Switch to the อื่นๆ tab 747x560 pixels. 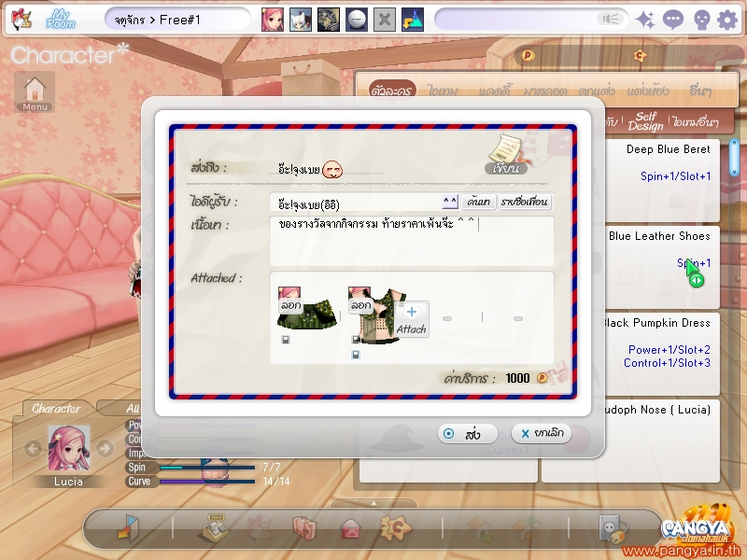point(700,91)
